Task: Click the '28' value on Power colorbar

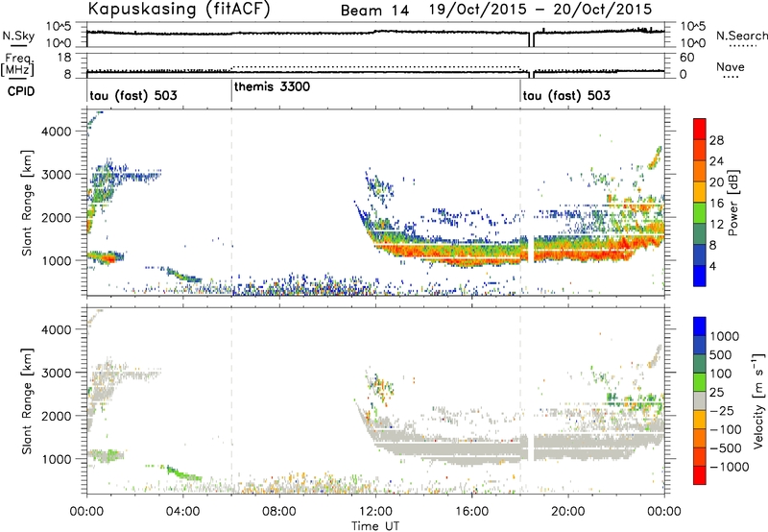Action: (716, 140)
